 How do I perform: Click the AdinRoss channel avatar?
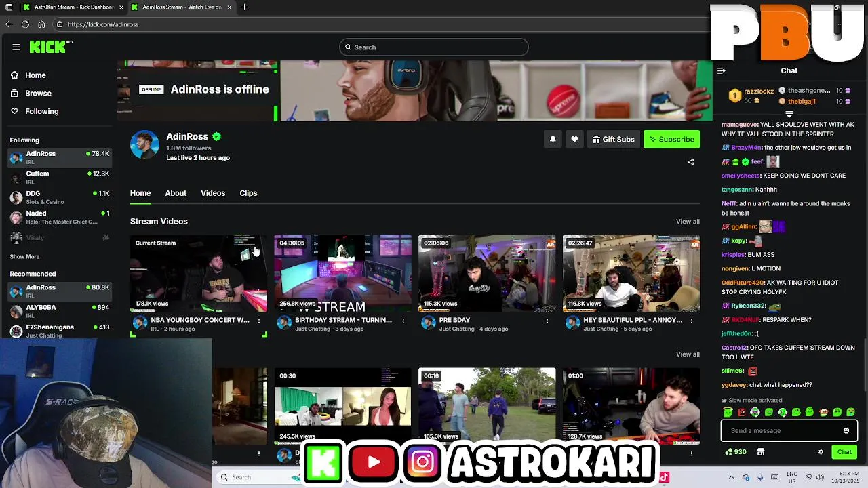pyautogui.click(x=144, y=144)
